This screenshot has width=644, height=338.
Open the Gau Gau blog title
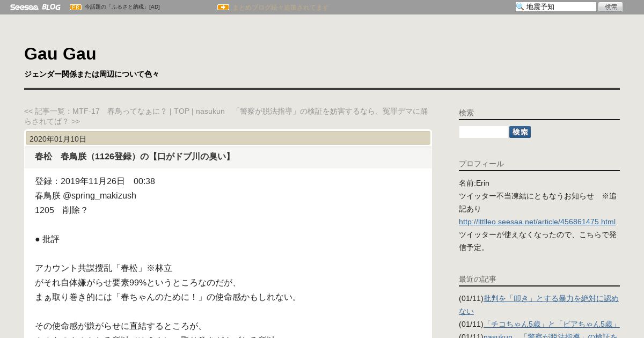coord(60,54)
